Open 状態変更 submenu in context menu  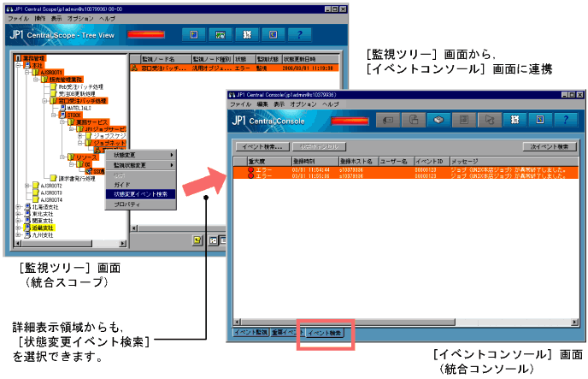click(x=141, y=155)
